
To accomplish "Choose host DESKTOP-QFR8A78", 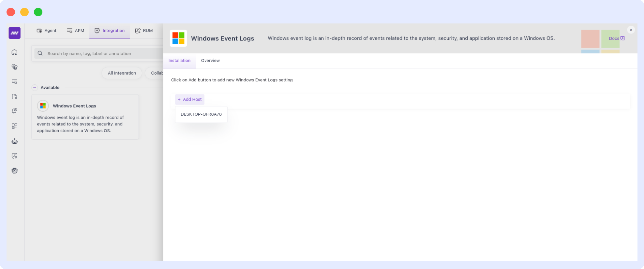I will pyautogui.click(x=201, y=114).
